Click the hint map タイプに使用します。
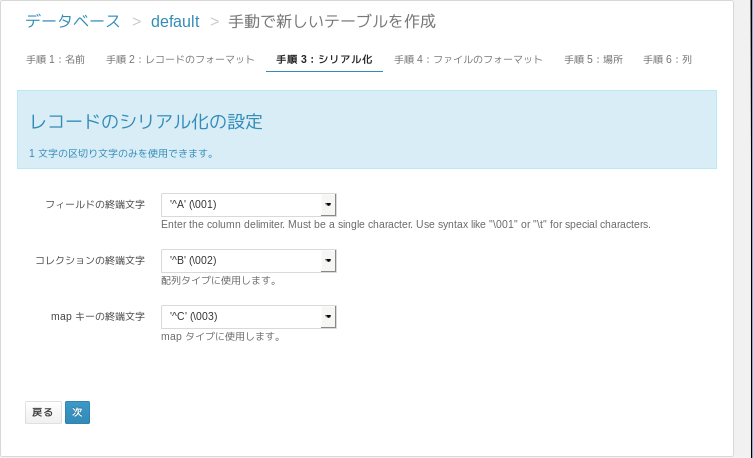753x458 pixels. pos(221,337)
